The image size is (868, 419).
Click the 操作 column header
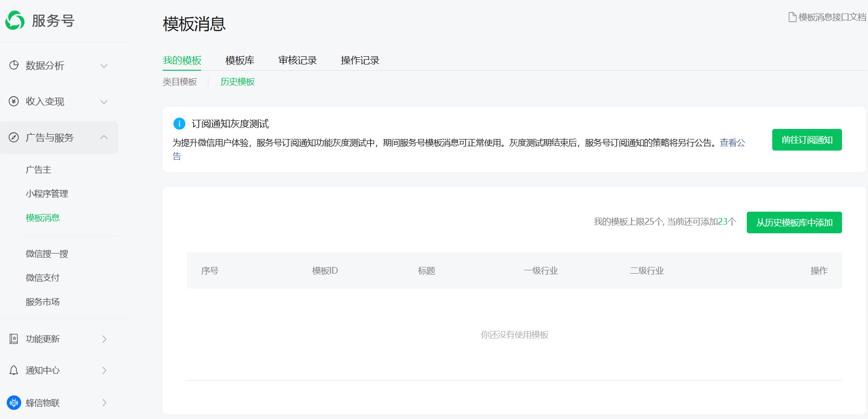click(819, 271)
